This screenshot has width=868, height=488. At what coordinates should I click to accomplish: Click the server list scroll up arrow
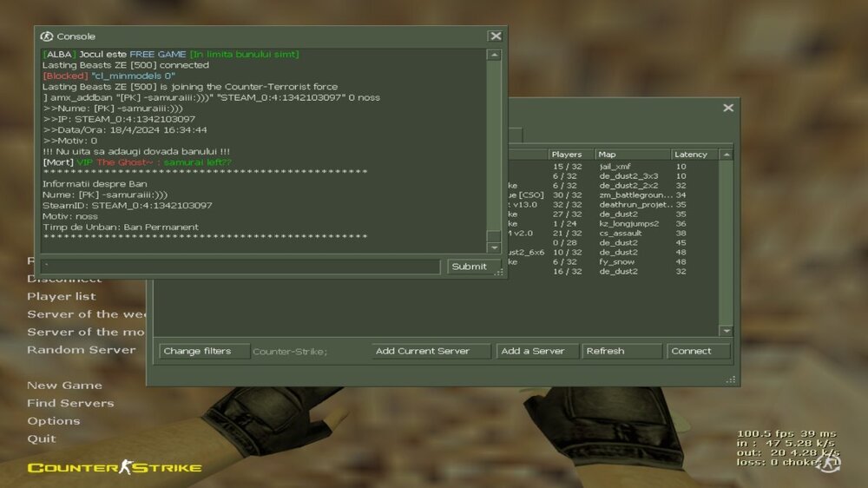click(x=727, y=155)
